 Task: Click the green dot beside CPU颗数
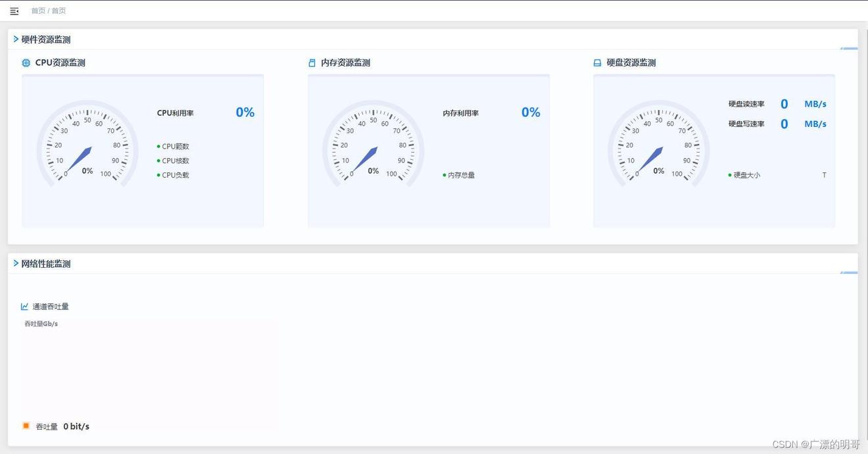tap(158, 147)
